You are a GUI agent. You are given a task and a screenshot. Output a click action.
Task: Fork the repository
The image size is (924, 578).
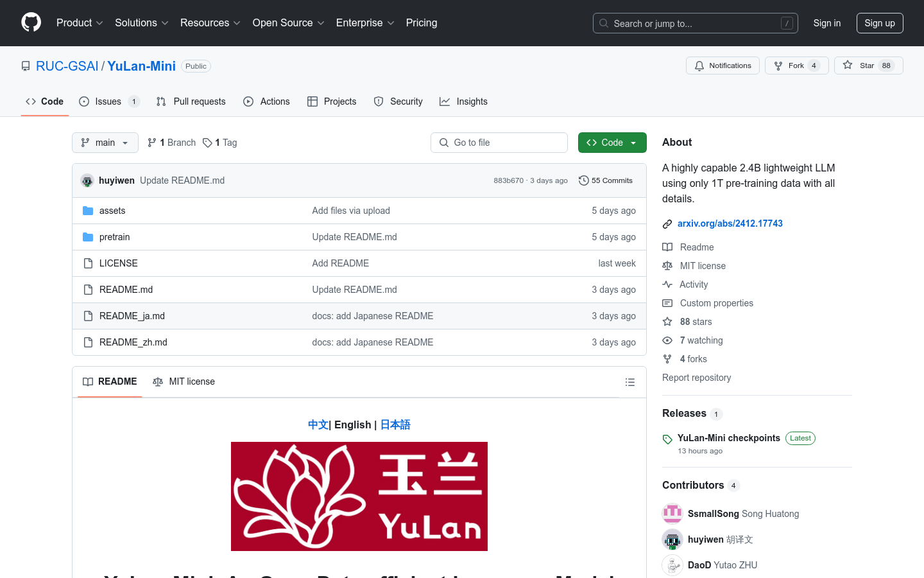(797, 66)
